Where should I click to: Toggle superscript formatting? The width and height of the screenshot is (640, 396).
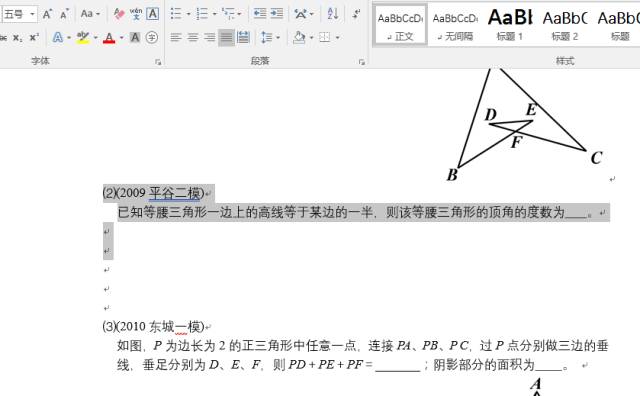[34, 38]
